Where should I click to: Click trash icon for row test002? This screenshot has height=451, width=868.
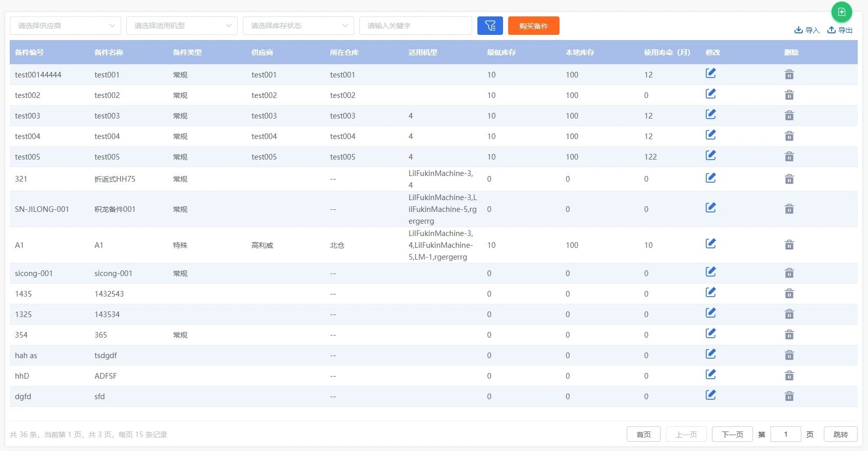click(789, 95)
